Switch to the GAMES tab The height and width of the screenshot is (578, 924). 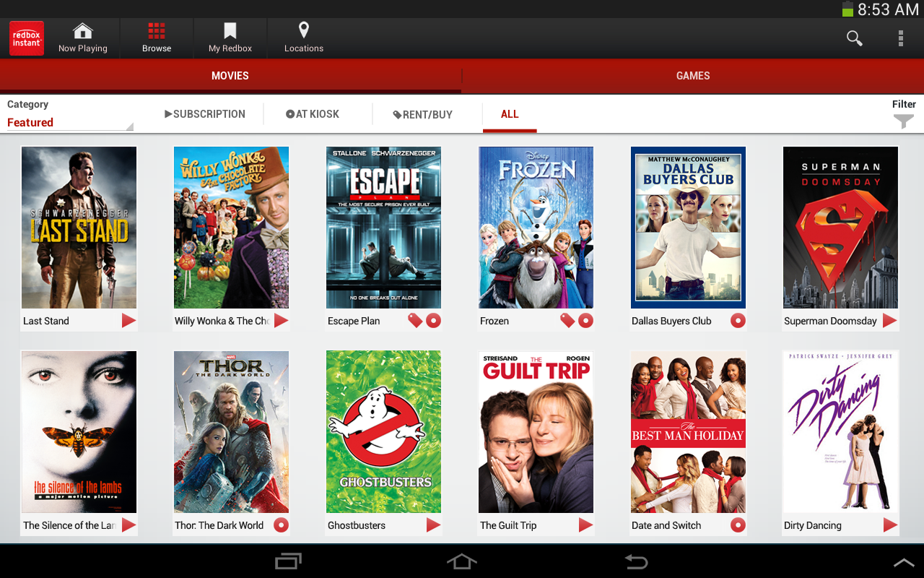tap(692, 75)
